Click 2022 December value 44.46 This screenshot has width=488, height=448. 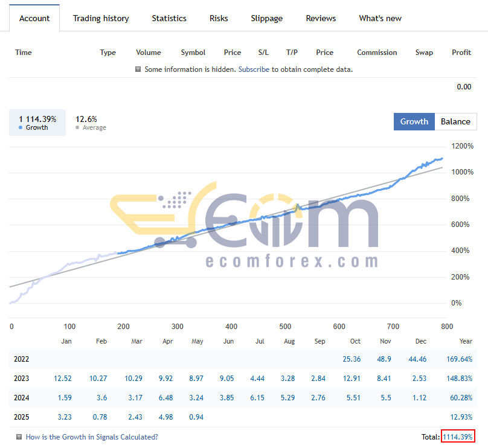point(417,359)
